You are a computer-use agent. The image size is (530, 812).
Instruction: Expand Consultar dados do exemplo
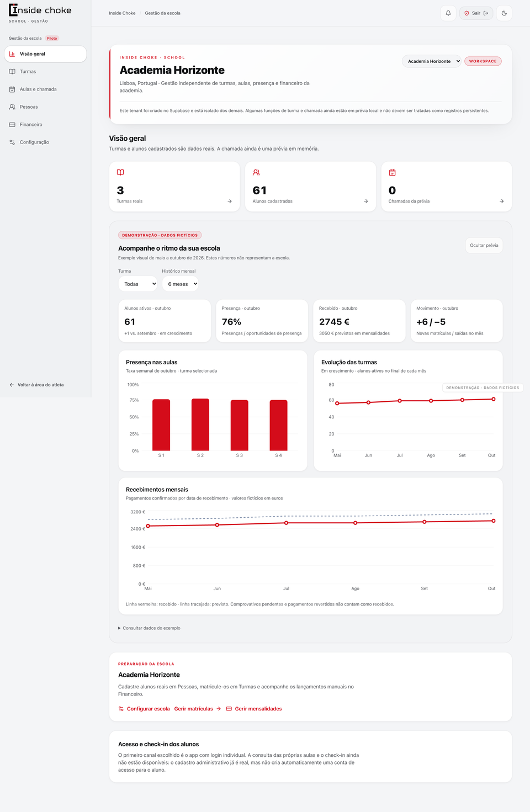(150, 628)
